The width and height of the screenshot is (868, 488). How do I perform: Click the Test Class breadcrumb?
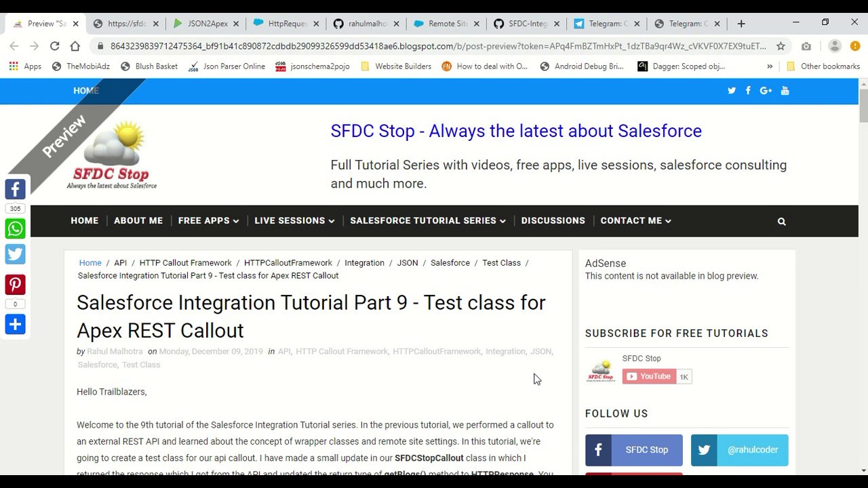click(x=501, y=263)
